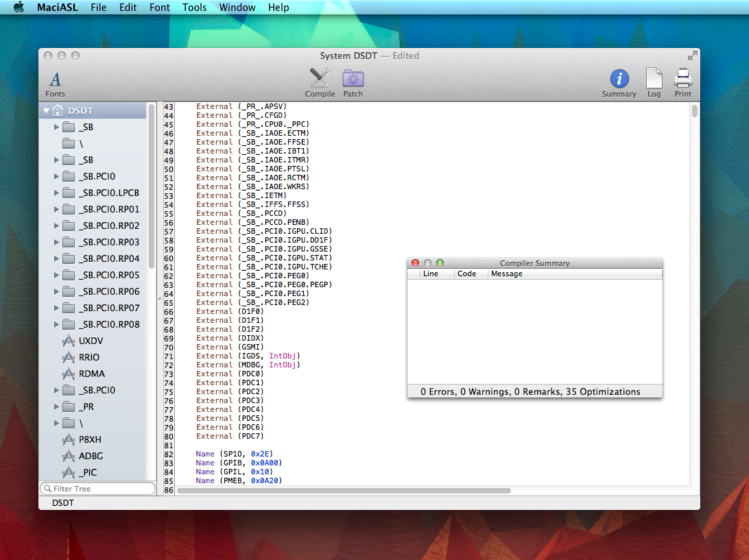The height and width of the screenshot is (560, 749).
Task: Expand the _SB.PCI0.LPCB node
Action: point(56,193)
